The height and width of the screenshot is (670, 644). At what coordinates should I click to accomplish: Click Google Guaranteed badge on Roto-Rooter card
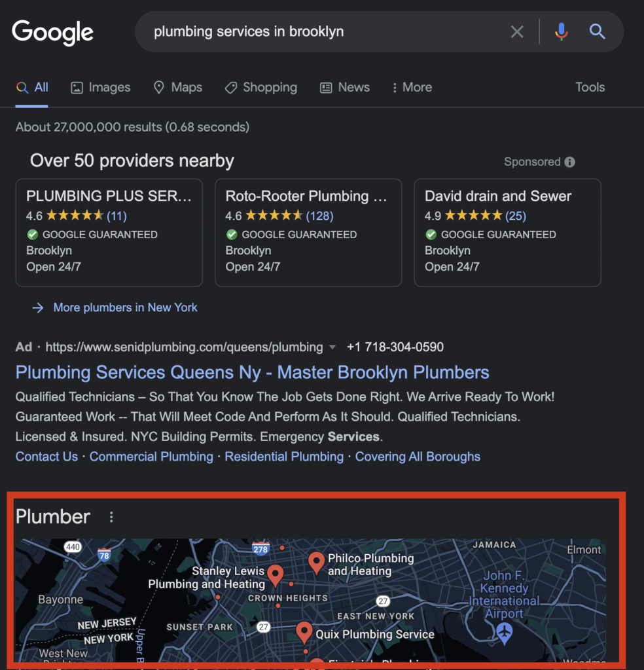point(291,235)
